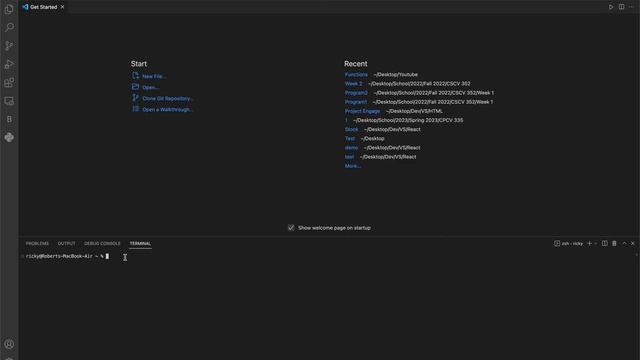Open the Python extension view
Viewport: 640px width, 360px height.
[x=9, y=138]
